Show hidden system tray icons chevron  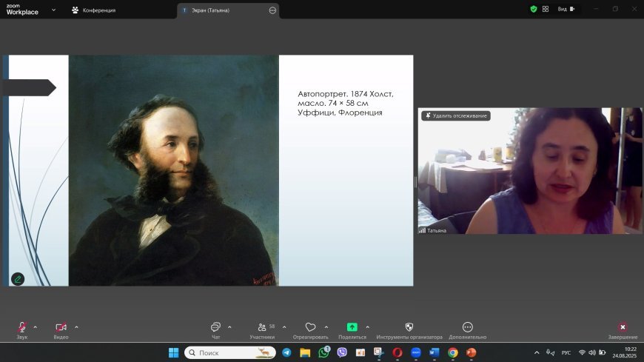(x=537, y=352)
